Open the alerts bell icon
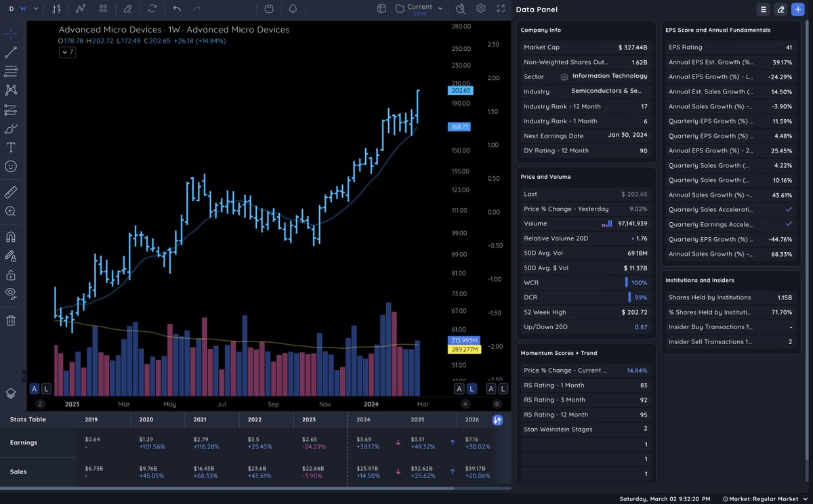The height and width of the screenshot is (504, 813). [293, 9]
